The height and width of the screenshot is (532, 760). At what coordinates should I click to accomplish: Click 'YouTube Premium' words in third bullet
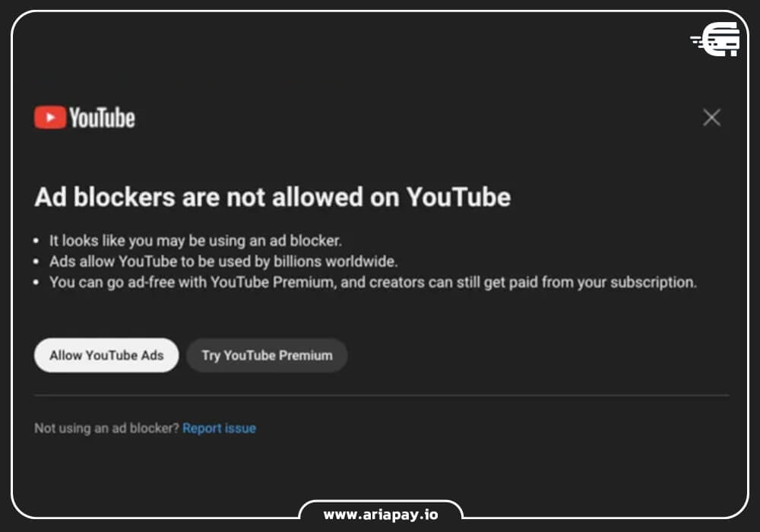tap(272, 283)
